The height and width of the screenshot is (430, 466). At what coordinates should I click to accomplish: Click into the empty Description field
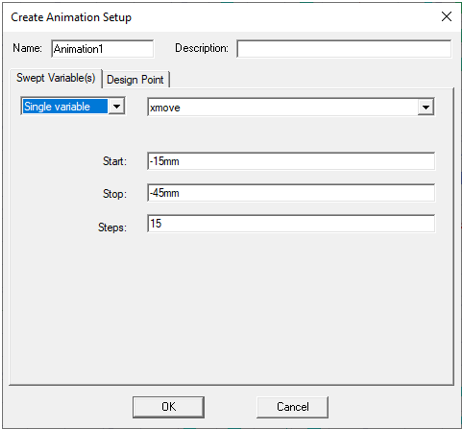(345, 49)
